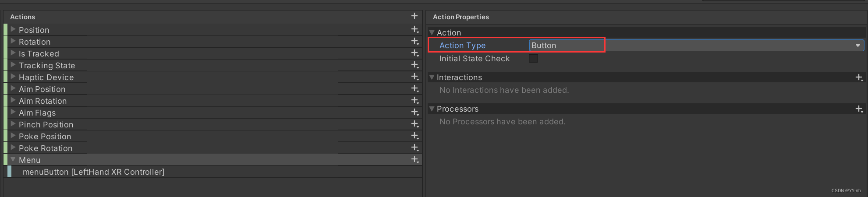Add binding to Menu action
The height and width of the screenshot is (197, 868).
point(415,159)
